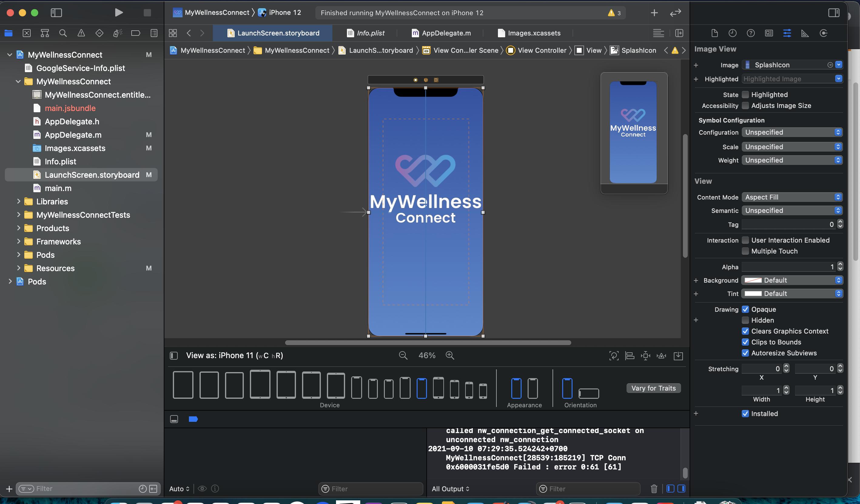Image resolution: width=860 pixels, height=504 pixels.
Task: Clear the debug console with trash icon
Action: [x=654, y=489]
